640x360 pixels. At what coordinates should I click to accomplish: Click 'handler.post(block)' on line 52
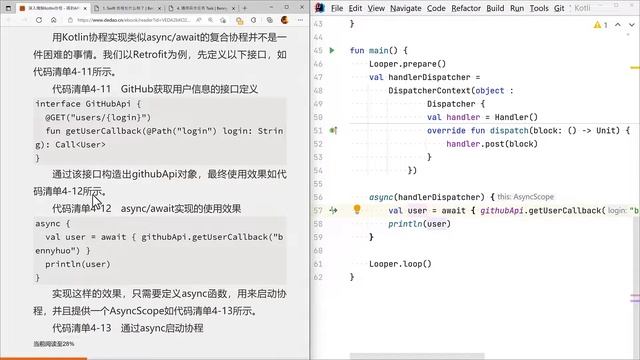(492, 144)
